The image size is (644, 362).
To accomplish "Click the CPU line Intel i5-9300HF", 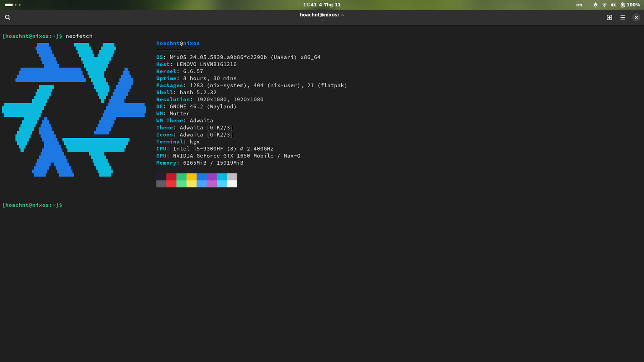I will coord(215,149).
